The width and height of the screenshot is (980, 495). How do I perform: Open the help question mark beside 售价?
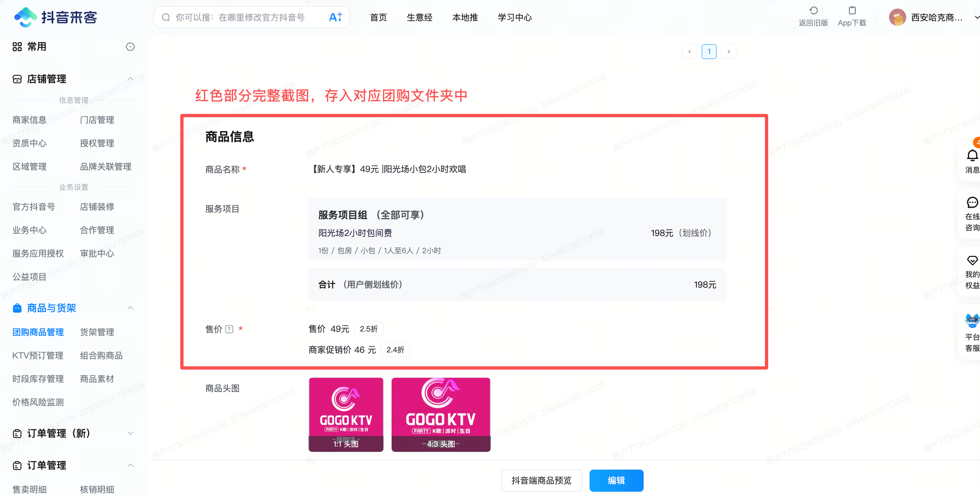(229, 329)
